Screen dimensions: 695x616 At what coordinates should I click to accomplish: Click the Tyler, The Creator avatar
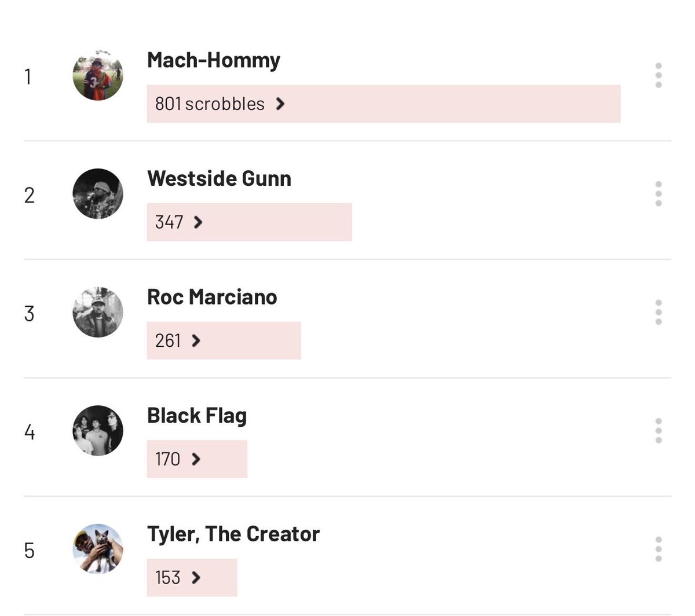(98, 549)
